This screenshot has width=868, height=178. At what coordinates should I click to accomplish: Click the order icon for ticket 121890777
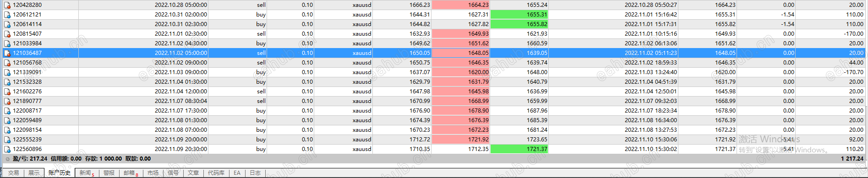(7, 101)
